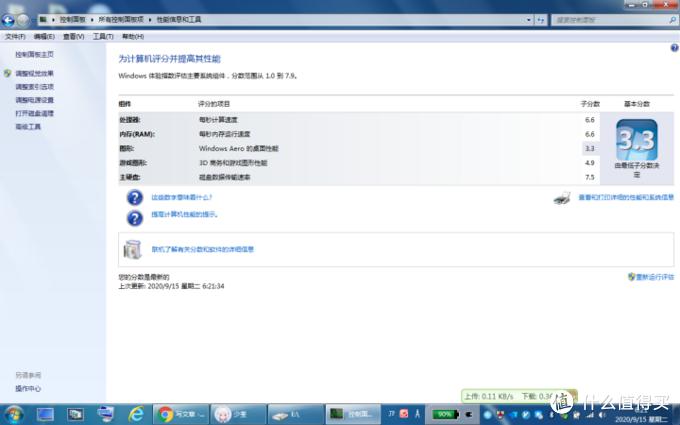Click the 7.5 primary hard disk subscore
The width and height of the screenshot is (680, 425).
[x=590, y=177]
